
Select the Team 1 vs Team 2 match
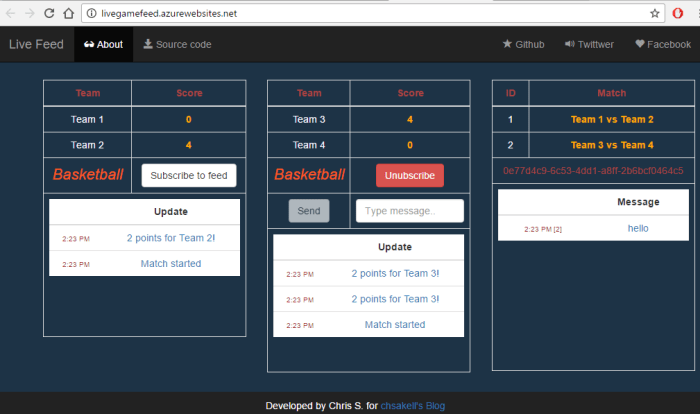click(x=612, y=119)
